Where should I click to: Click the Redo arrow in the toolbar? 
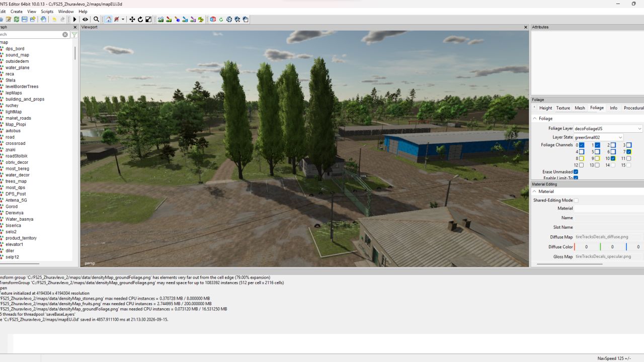[x=62, y=20]
